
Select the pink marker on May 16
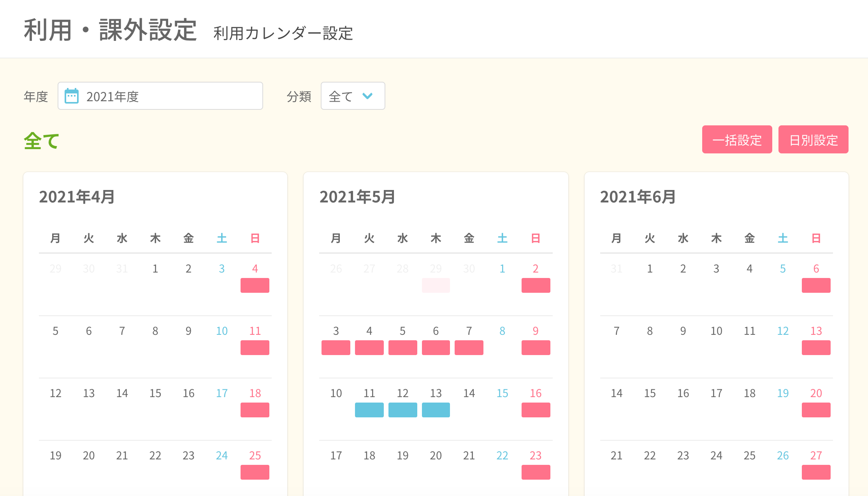click(x=536, y=410)
